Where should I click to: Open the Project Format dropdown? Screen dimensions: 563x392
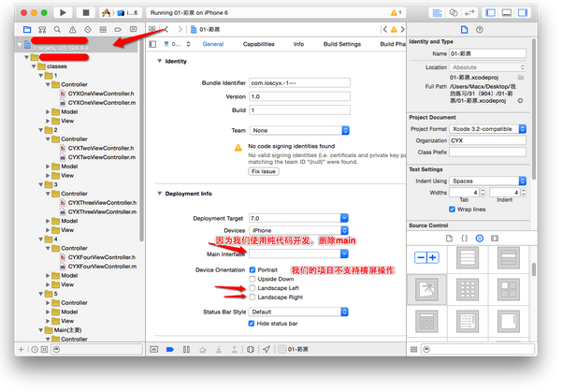pos(488,129)
